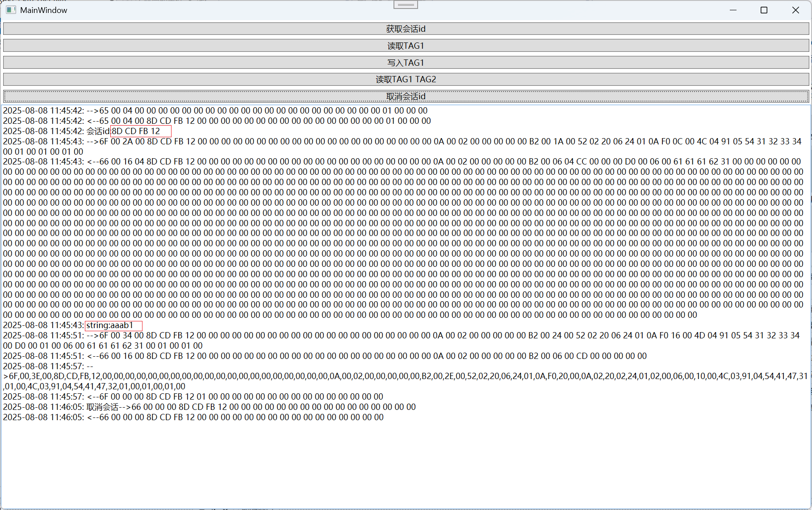Image resolution: width=812 pixels, height=510 pixels.
Task: Click the first 11:45:42 '-->65 00 04 00' log line
Action: coord(215,110)
